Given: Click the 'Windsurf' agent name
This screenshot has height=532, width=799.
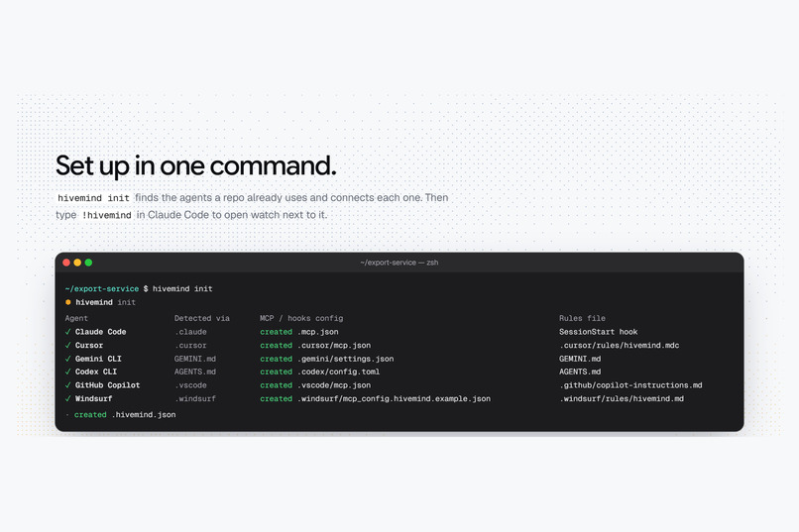Looking at the screenshot, I should click(x=94, y=398).
